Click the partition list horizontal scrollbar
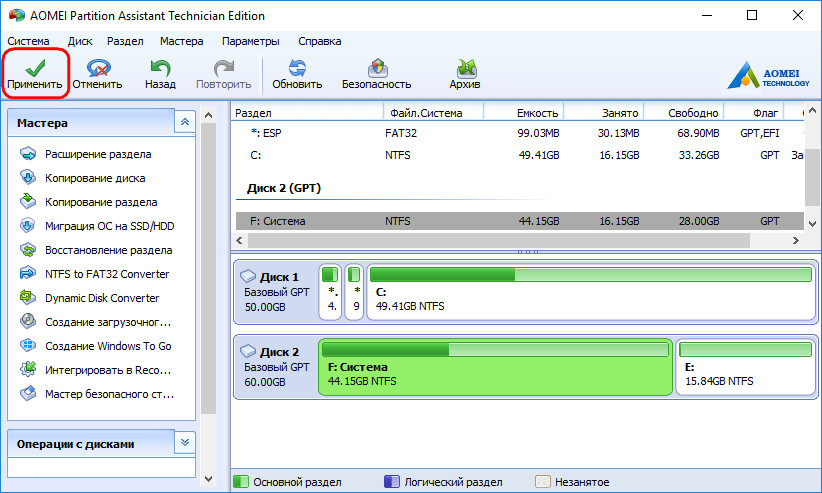Screen dimensions: 822x493 499,240
